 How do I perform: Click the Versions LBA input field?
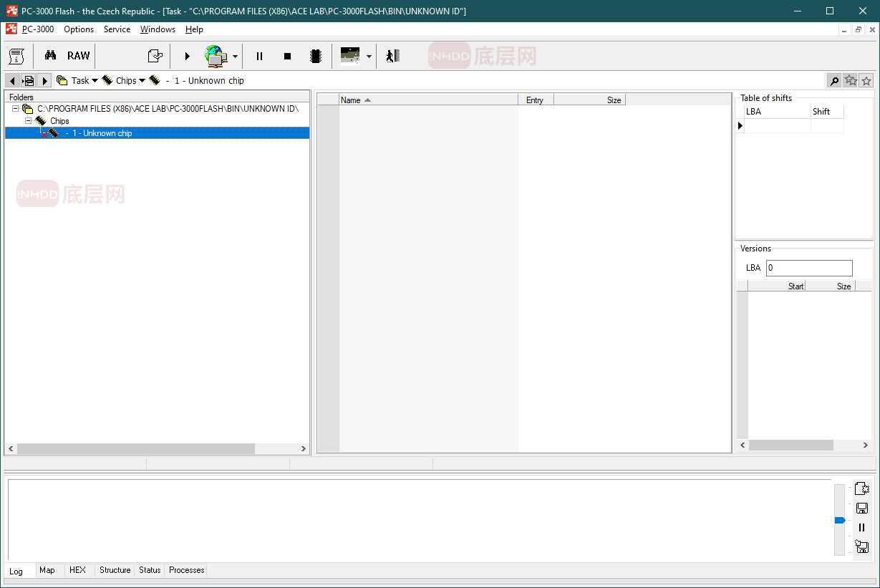tap(809, 268)
